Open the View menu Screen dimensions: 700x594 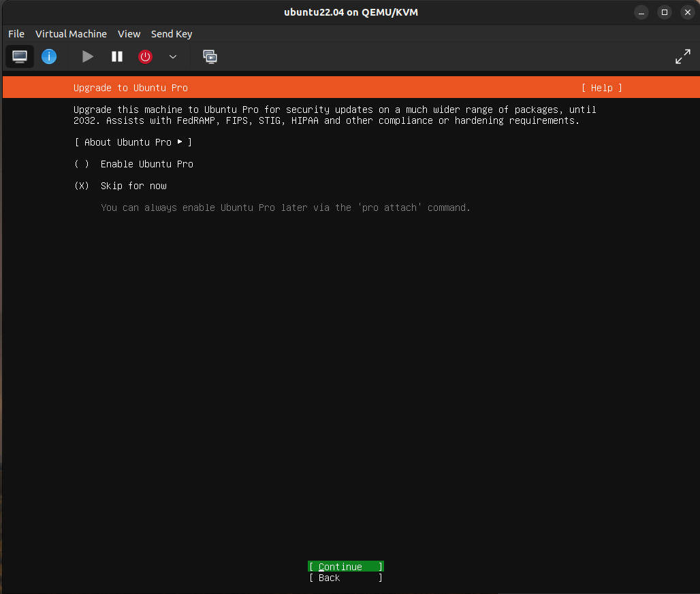129,34
